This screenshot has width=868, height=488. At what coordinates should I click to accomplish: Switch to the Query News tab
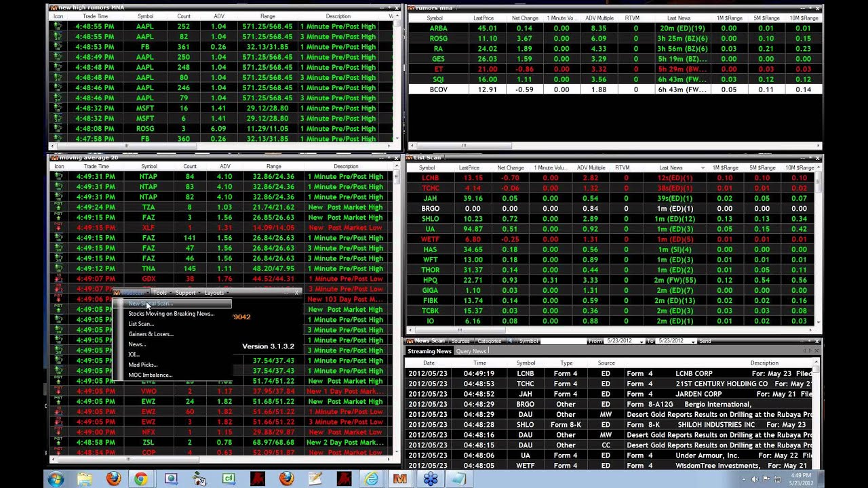coord(471,351)
